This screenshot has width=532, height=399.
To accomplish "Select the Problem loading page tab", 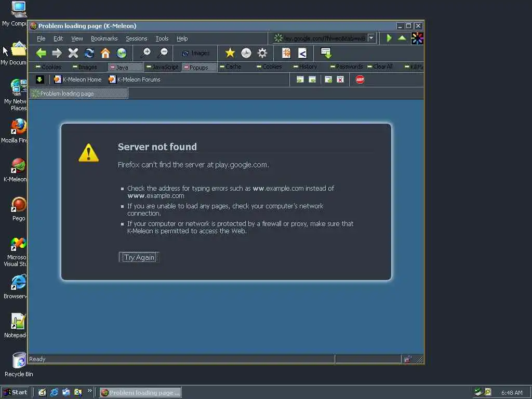I will click(79, 94).
